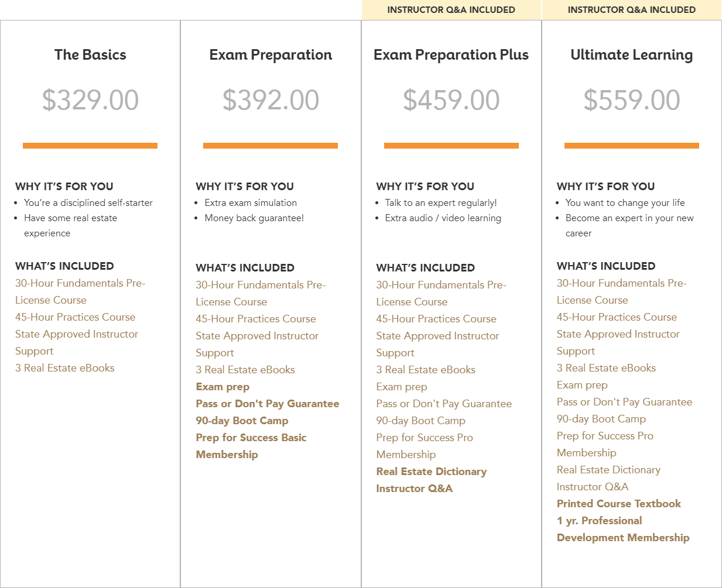722x588 pixels.
Task: Click 3 Real Estate eBooks in The Basics
Action: coord(65,368)
